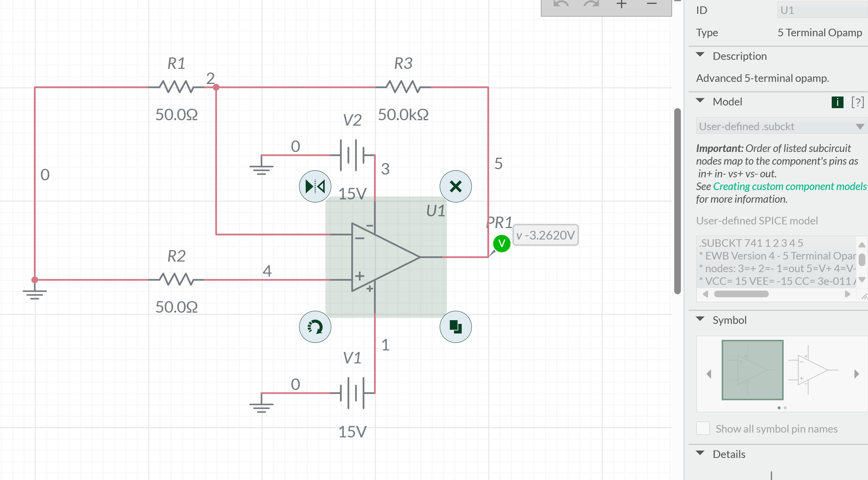The width and height of the screenshot is (868, 480).
Task: Click the SPICE model horizontal scrollbar
Action: tap(741, 294)
